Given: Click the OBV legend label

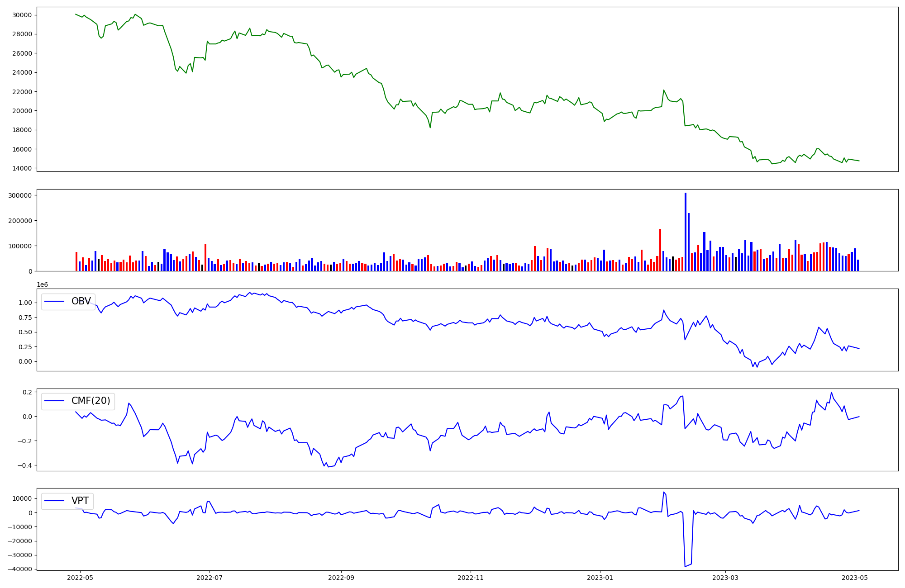Looking at the screenshot, I should click(81, 301).
